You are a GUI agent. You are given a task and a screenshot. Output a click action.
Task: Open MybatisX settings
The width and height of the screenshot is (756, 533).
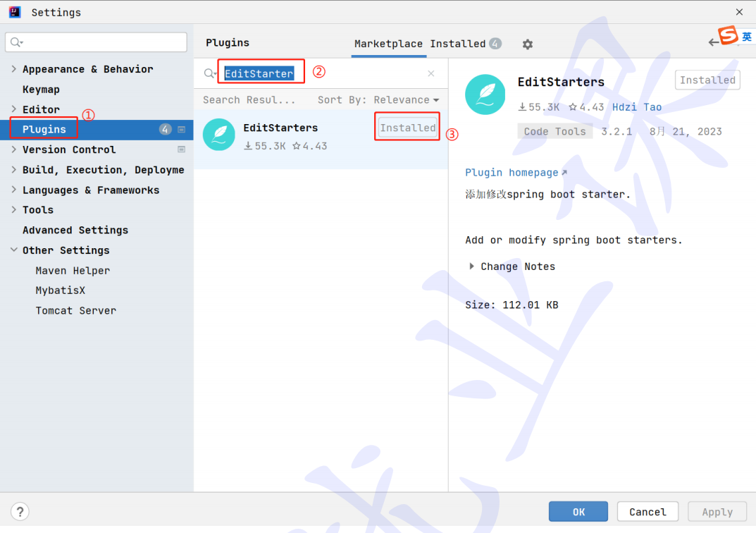(61, 290)
